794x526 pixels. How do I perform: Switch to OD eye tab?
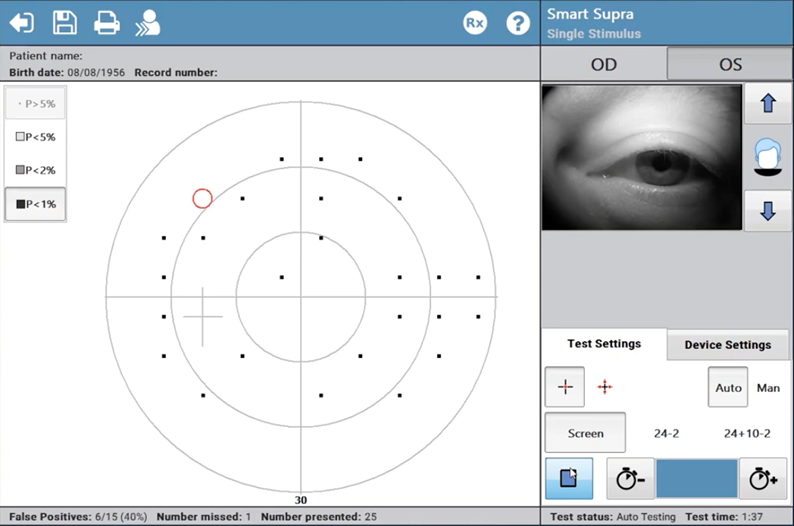click(x=604, y=65)
